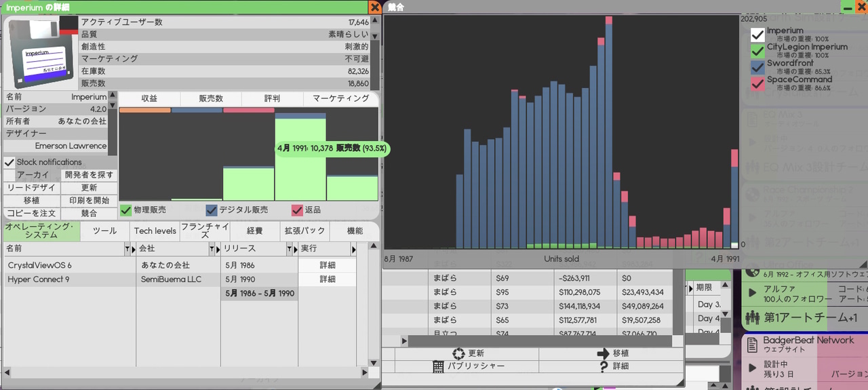Click the filter icon on 名前 column header
This screenshot has width=868, height=390.
click(x=127, y=250)
